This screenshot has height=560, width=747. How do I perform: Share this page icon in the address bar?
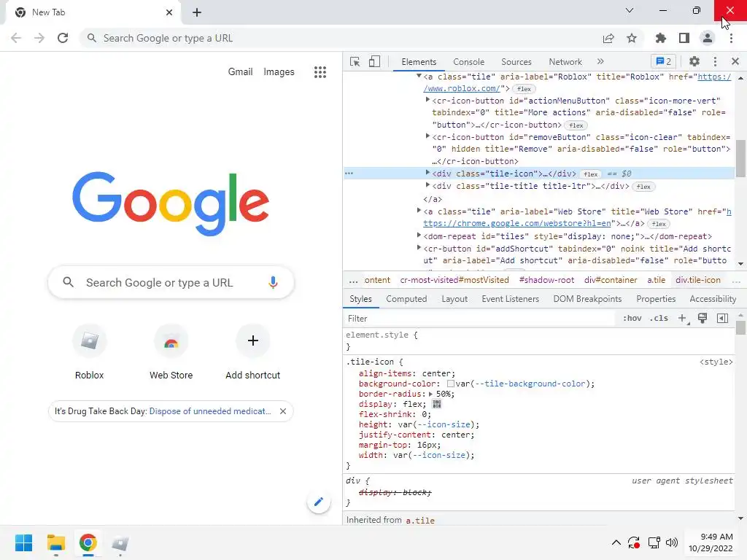608,38
